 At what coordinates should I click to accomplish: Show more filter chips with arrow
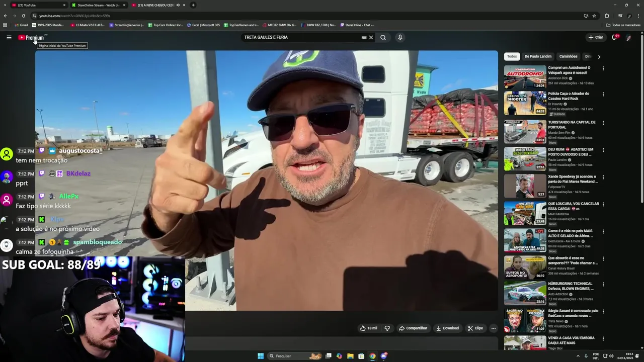pos(599,57)
